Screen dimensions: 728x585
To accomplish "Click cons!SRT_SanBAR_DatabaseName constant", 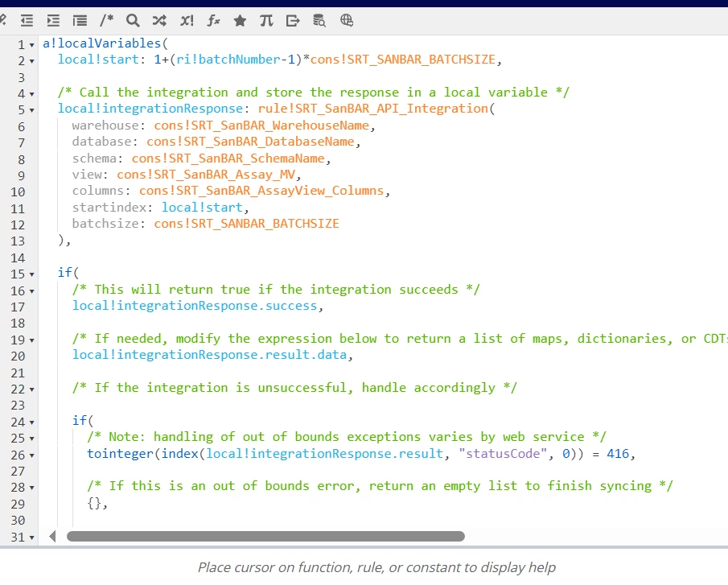I will [250, 142].
